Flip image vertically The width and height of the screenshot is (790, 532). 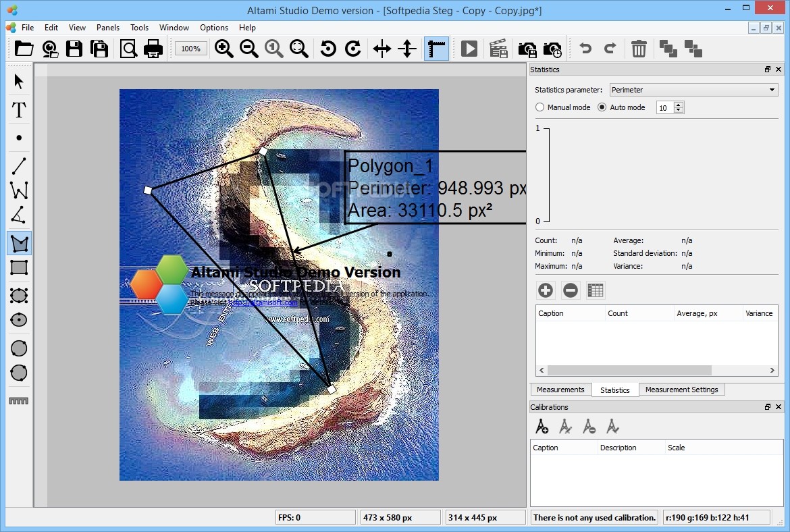coord(406,49)
